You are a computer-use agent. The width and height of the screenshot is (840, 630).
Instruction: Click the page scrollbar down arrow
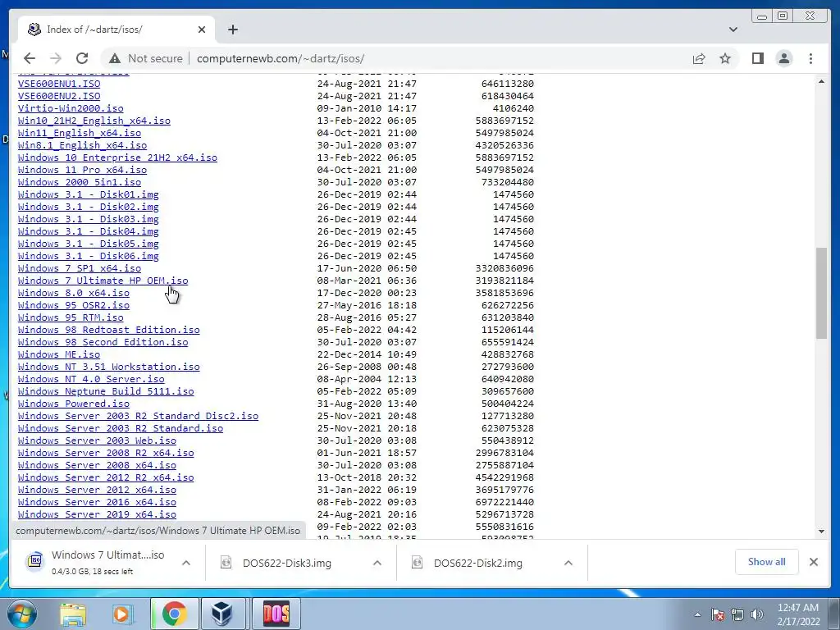[821, 532]
